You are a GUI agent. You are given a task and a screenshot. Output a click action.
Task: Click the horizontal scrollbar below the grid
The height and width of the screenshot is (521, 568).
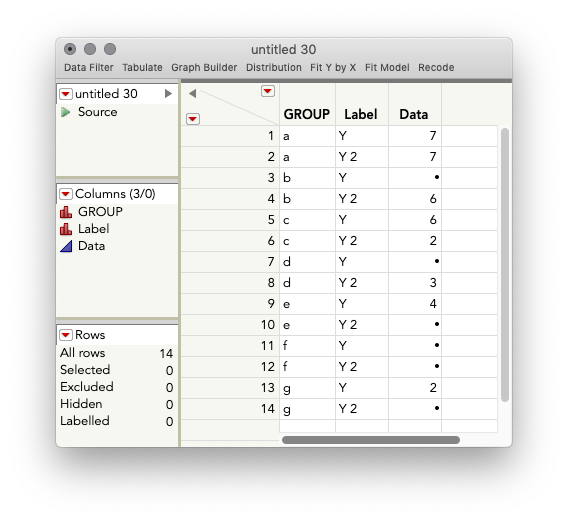pyautogui.click(x=371, y=440)
